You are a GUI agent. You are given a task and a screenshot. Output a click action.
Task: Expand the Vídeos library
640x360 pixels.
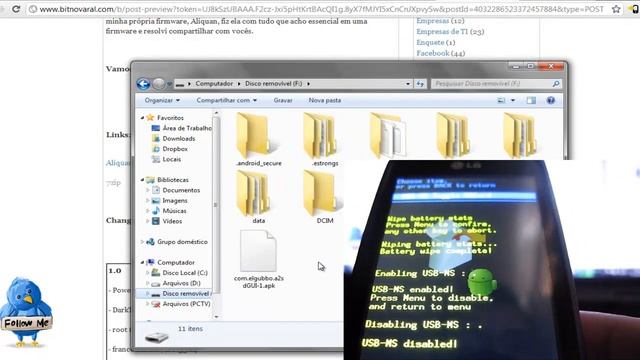pos(148,221)
